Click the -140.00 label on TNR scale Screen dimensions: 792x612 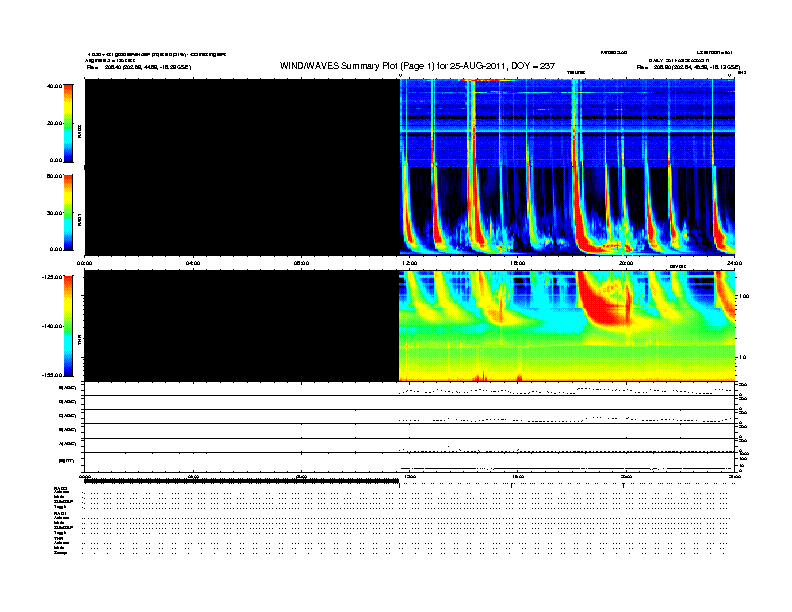(52, 326)
